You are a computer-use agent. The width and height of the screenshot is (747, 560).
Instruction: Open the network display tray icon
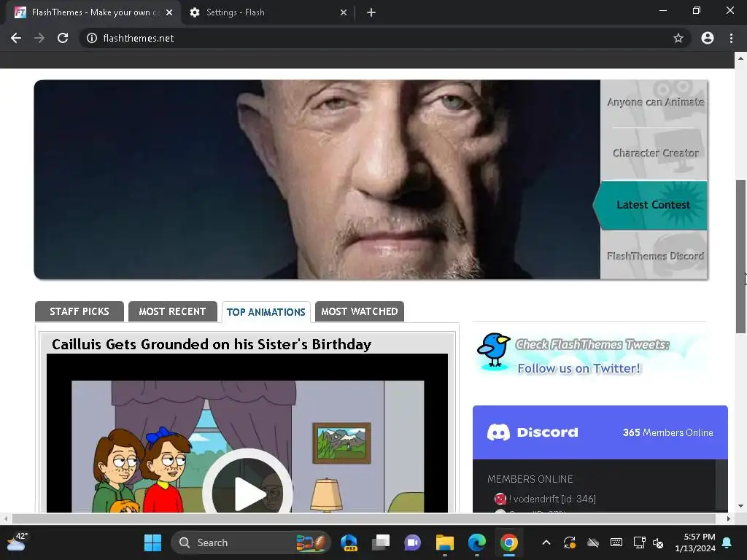pyautogui.click(x=639, y=542)
